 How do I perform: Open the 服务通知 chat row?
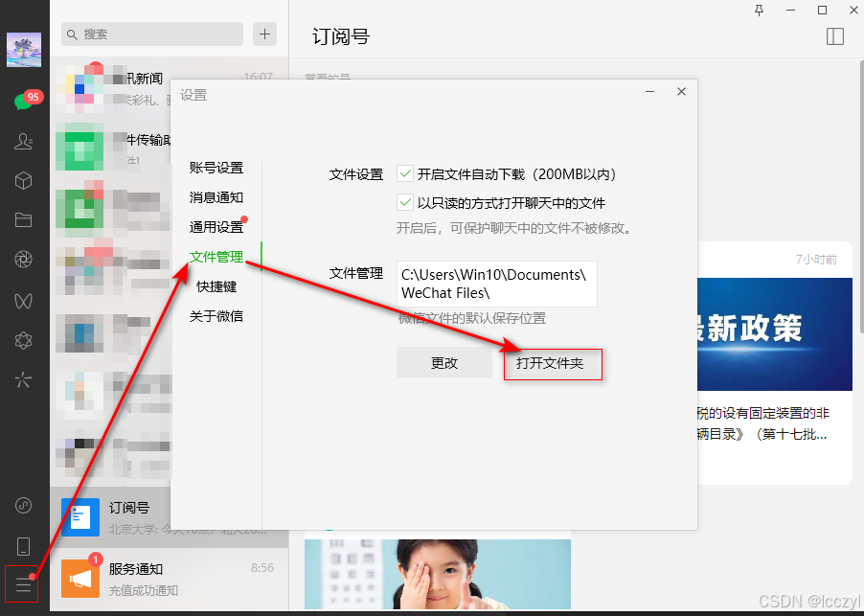[x=170, y=579]
